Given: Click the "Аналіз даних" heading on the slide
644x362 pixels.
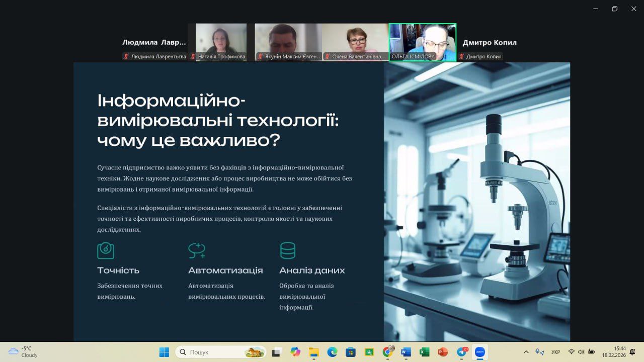Looking at the screenshot, I should click(x=312, y=270).
